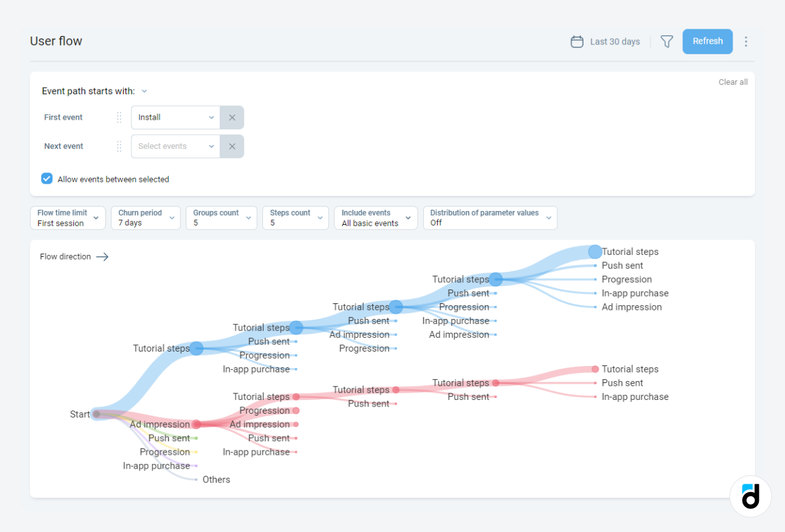785x532 pixels.
Task: Click the Next event drag handle
Action: click(x=119, y=146)
